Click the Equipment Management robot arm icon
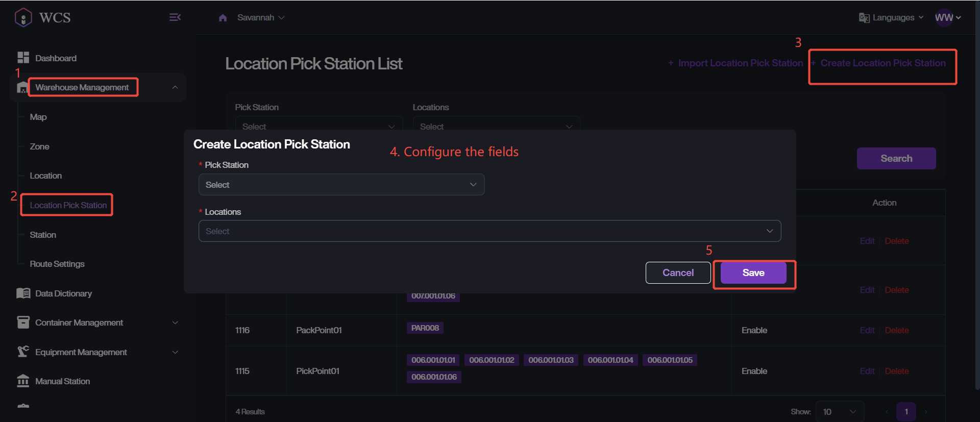This screenshot has width=980, height=422. coord(23,352)
